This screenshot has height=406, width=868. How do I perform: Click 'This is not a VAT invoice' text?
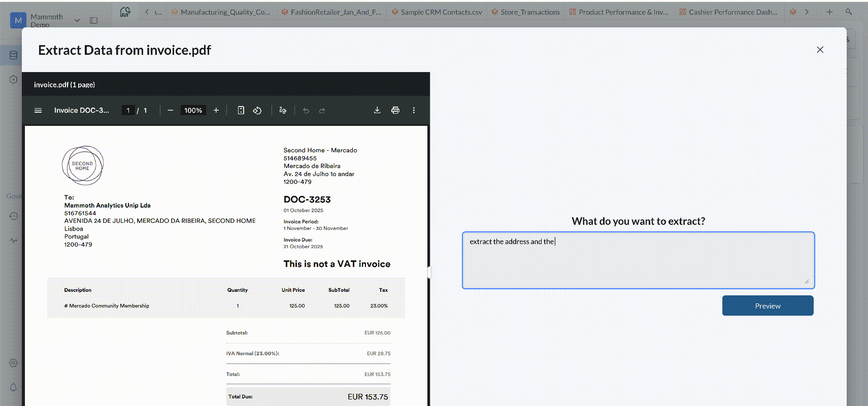point(337,264)
